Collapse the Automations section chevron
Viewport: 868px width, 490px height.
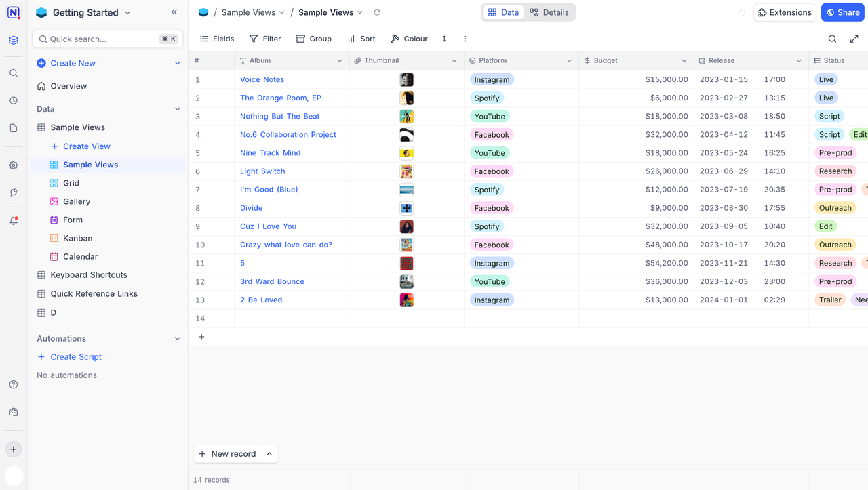pyautogui.click(x=178, y=339)
